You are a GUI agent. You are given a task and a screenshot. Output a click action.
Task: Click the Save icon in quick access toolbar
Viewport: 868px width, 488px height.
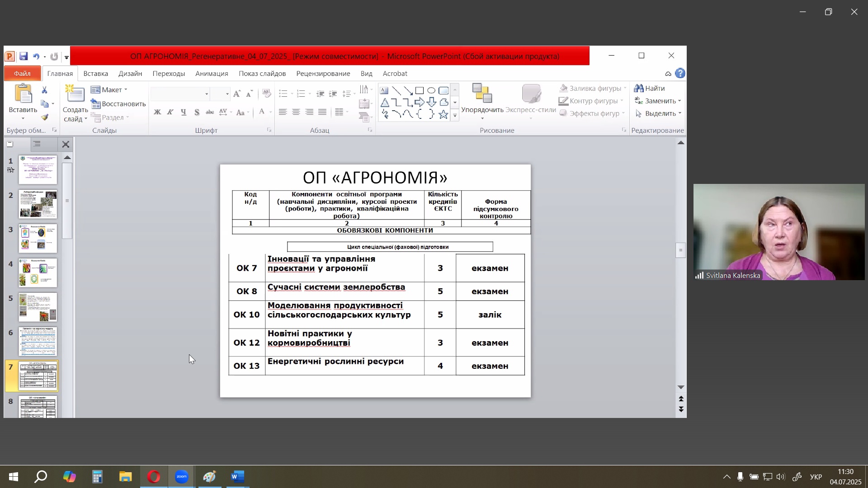click(x=24, y=56)
